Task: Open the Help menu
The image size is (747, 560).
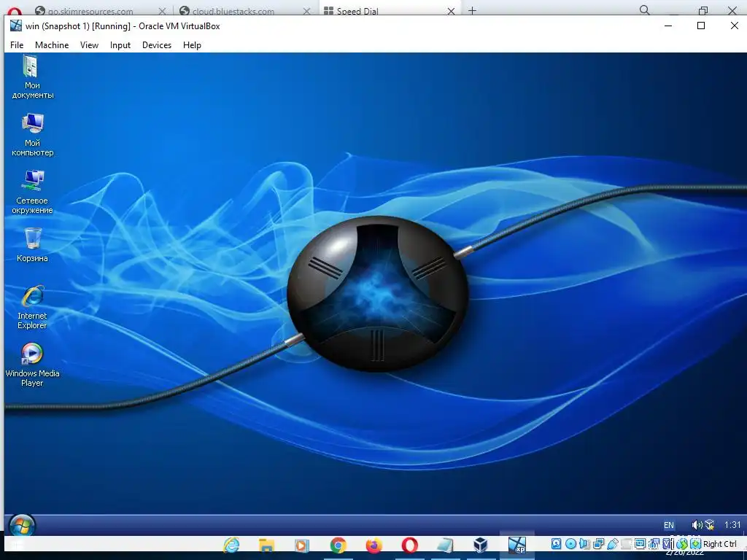Action: 192,44
